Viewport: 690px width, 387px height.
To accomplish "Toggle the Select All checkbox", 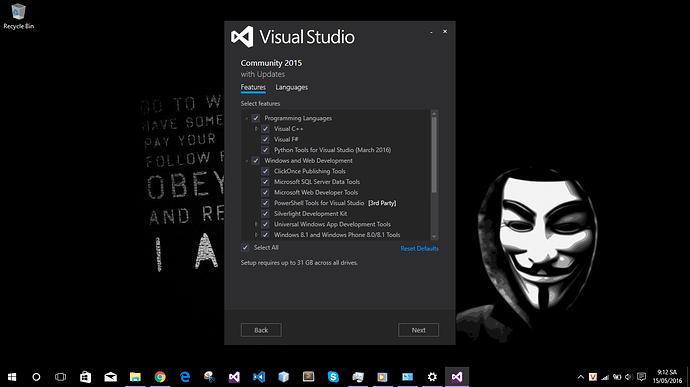I will point(245,247).
